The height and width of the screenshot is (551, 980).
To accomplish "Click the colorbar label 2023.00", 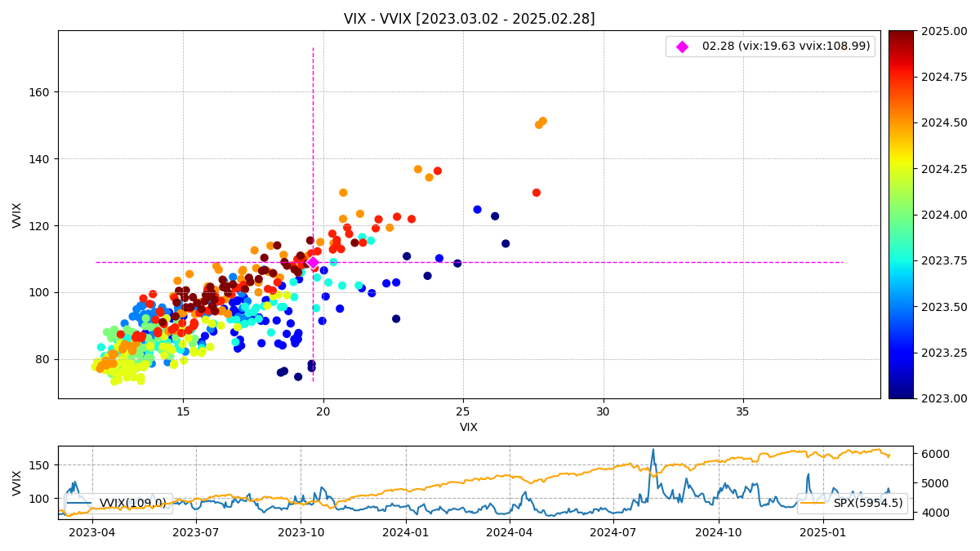I will click(945, 398).
